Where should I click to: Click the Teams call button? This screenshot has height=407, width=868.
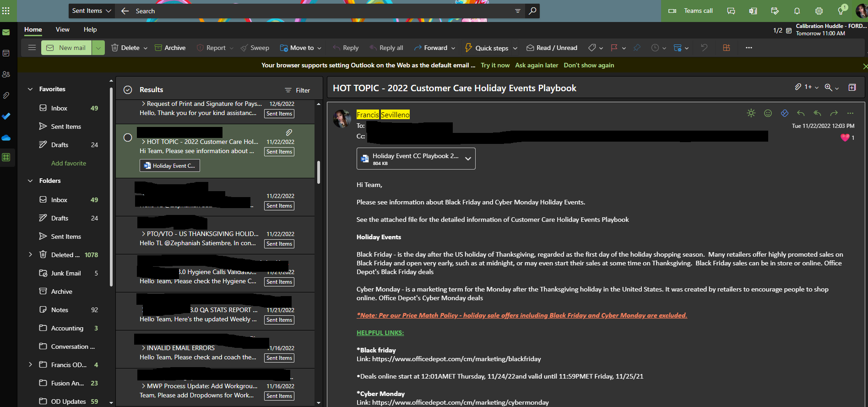pyautogui.click(x=691, y=11)
